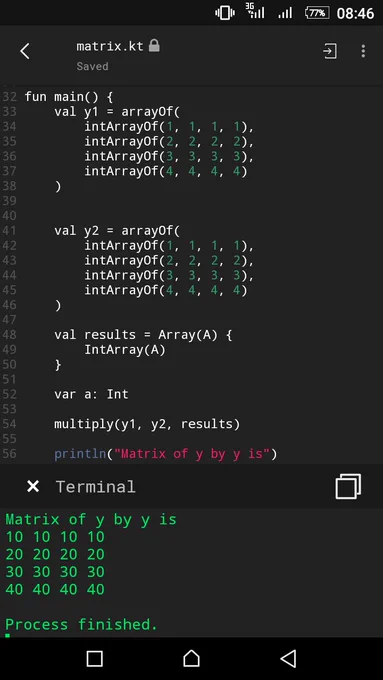Tap 'val y2 = arrayOf(' code line

point(117,230)
